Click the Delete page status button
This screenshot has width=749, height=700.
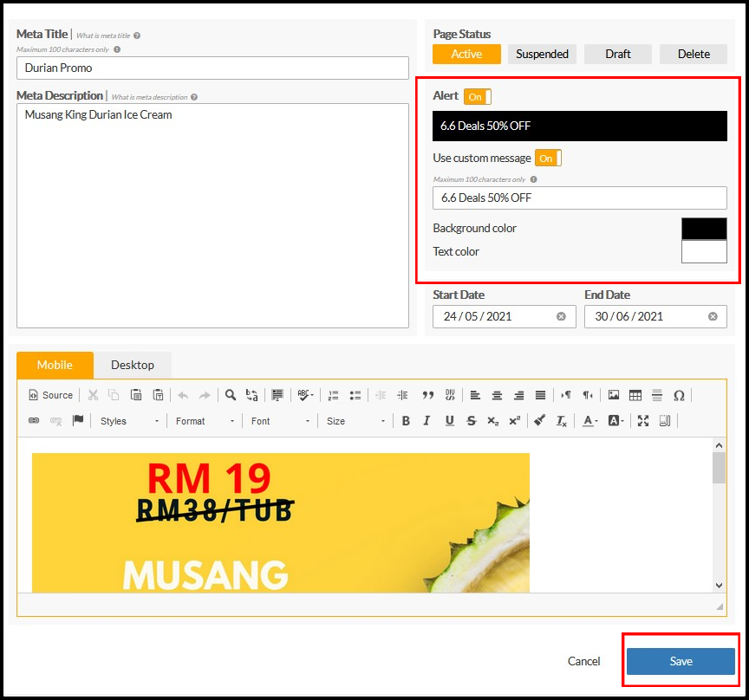click(x=694, y=54)
